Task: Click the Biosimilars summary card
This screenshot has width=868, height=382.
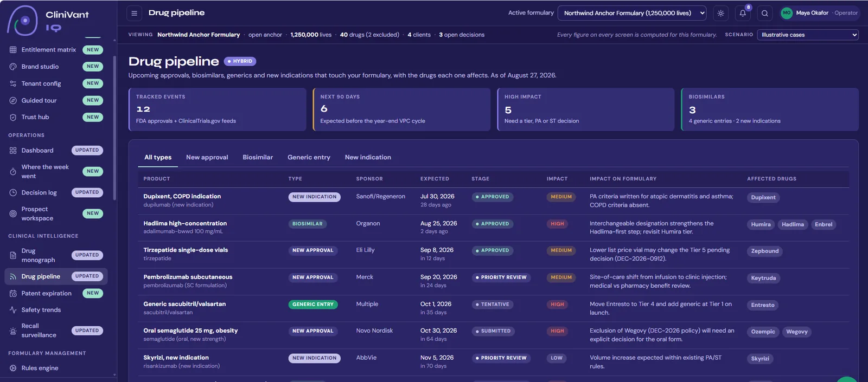Action: pos(770,109)
